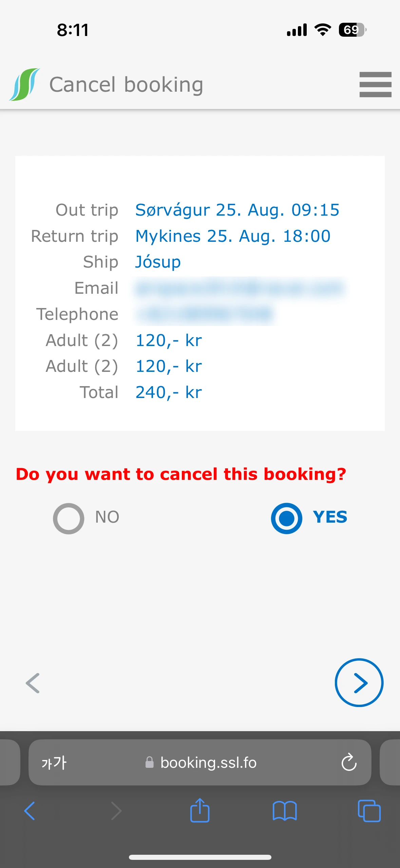
Task: Show all Safari tabs
Action: tap(369, 811)
